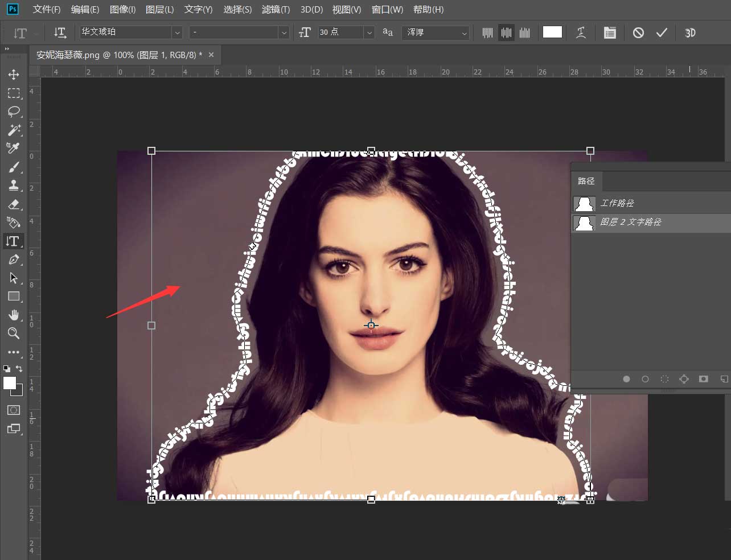Open the 图层(L) menu
Screen dimensions: 731x560
point(160,9)
